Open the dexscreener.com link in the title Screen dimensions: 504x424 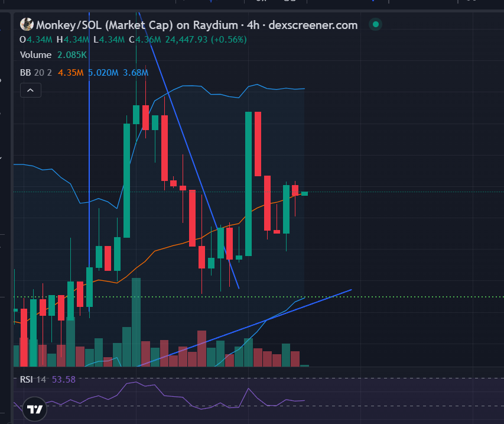pyautogui.click(x=313, y=25)
